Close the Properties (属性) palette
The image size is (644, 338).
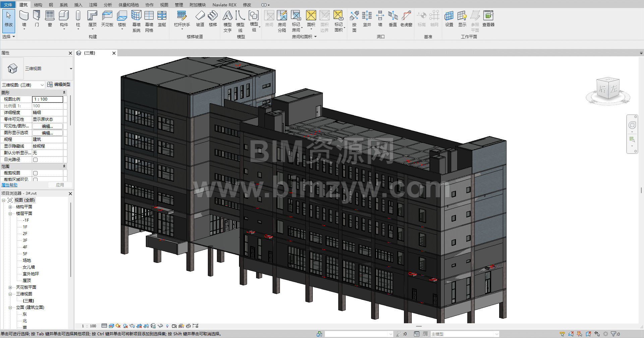(x=70, y=53)
